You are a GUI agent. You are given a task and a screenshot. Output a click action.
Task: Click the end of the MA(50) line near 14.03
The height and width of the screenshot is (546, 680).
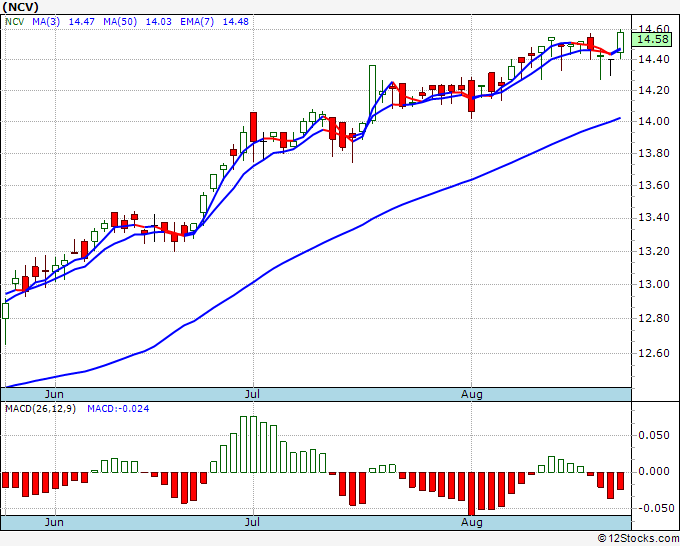click(x=619, y=118)
